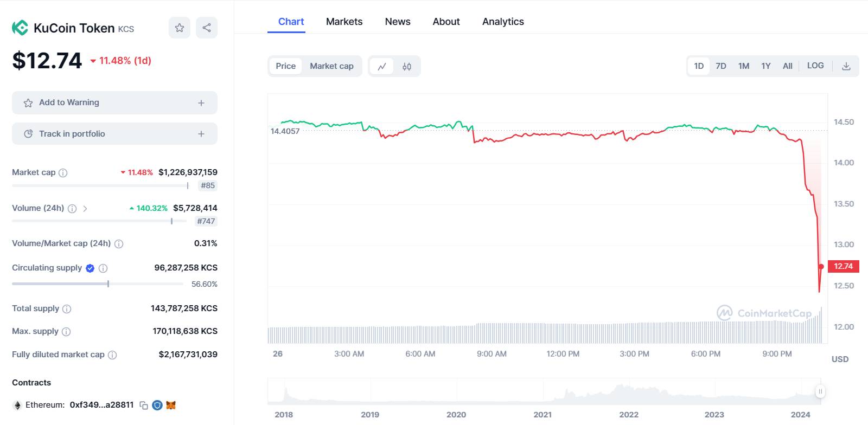Set chart range to 1M
This screenshot has height=425, width=868.
[744, 66]
